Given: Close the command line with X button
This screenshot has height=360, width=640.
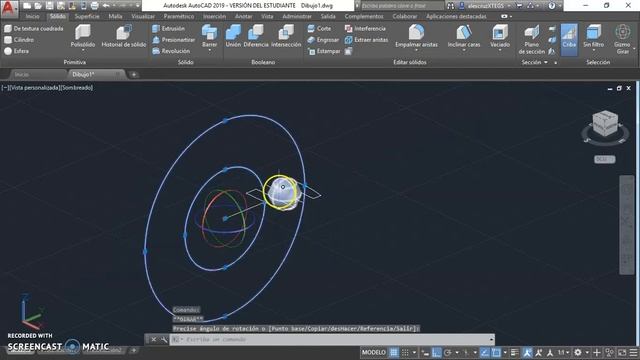Looking at the screenshot, I should (x=153, y=340).
